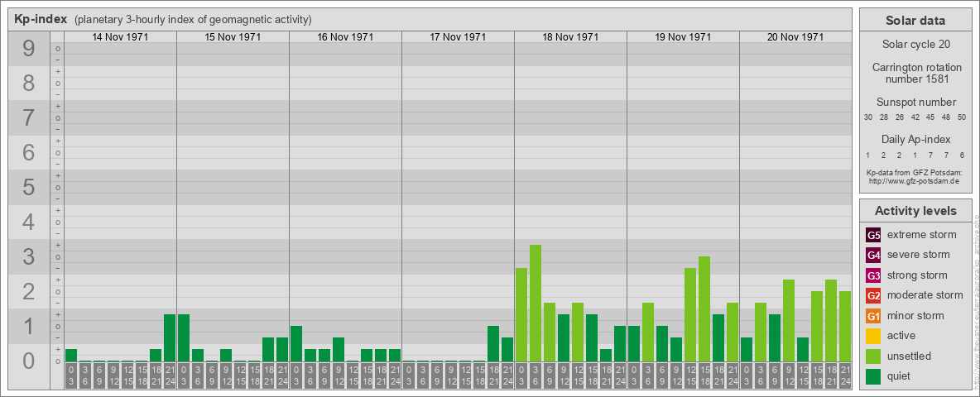Select the 19 Nov 1971 date header

coord(683,37)
